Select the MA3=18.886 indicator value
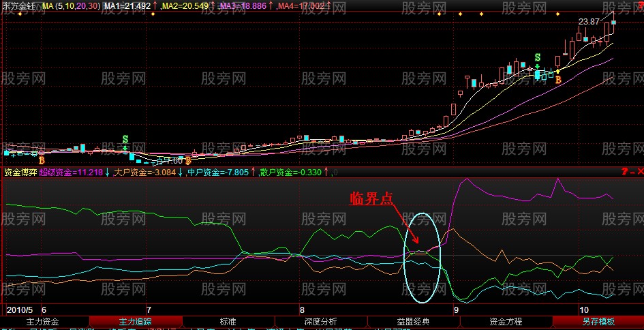The width and height of the screenshot is (644, 330). 243,5
